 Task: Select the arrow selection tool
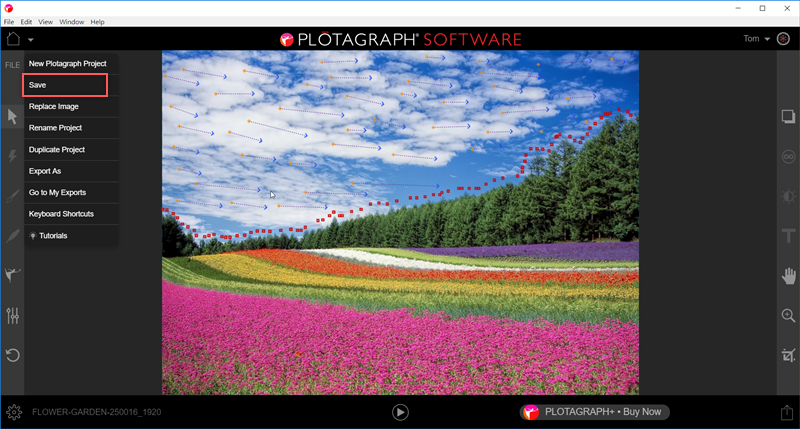point(12,117)
